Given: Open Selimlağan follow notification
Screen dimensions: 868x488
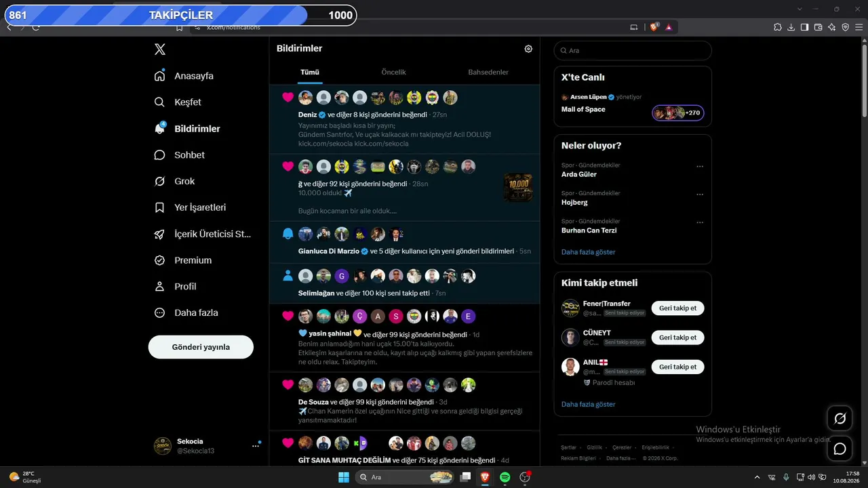Looking at the screenshot, I should coord(404,283).
